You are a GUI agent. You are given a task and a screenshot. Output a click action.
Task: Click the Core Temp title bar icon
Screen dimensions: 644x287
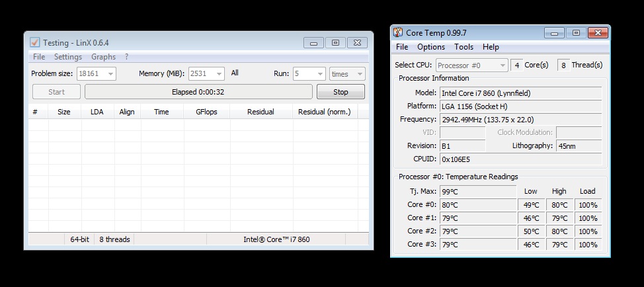pyautogui.click(x=398, y=32)
